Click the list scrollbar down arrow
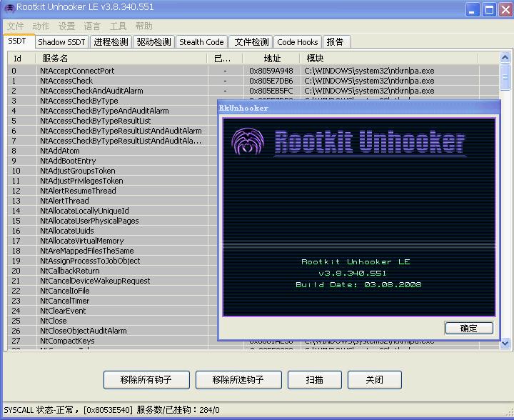Screen dimensions: 514x420 (505, 344)
